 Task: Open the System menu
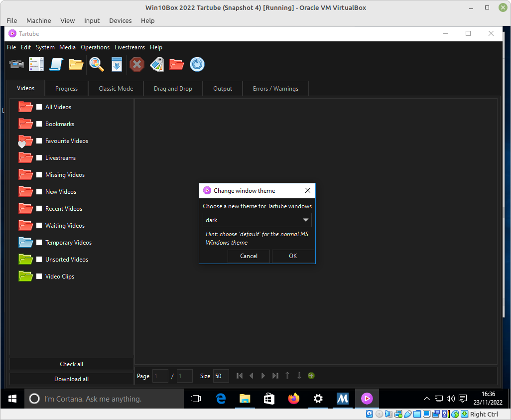45,47
